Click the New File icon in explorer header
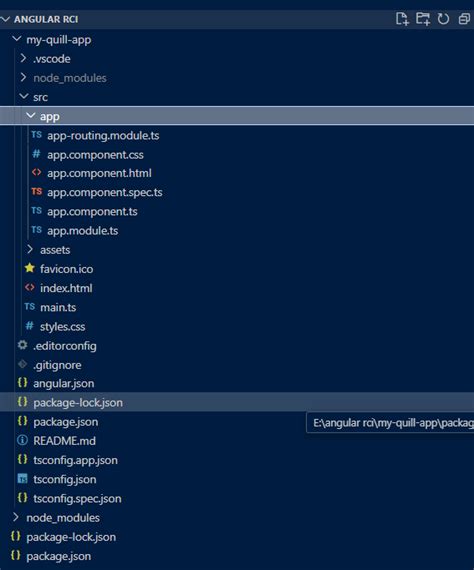Image resolution: width=474 pixels, height=570 pixels. 402,19
